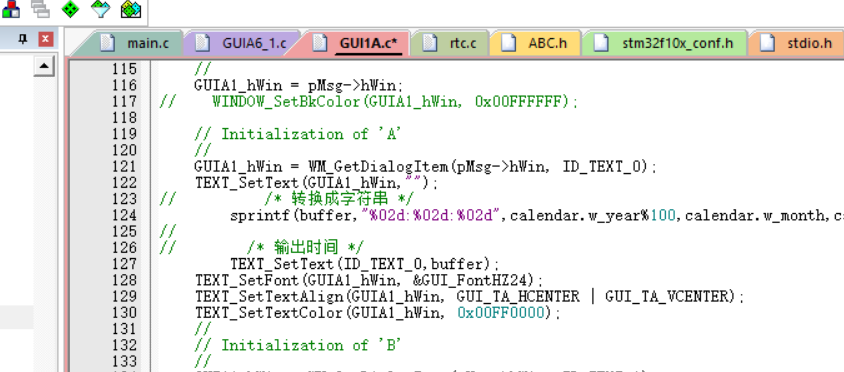Click line 'TEXT_SetFont(GUIA1_hWin, &GUI_FontHZ24);'
Viewport: 844px width, 372px height.
click(369, 280)
